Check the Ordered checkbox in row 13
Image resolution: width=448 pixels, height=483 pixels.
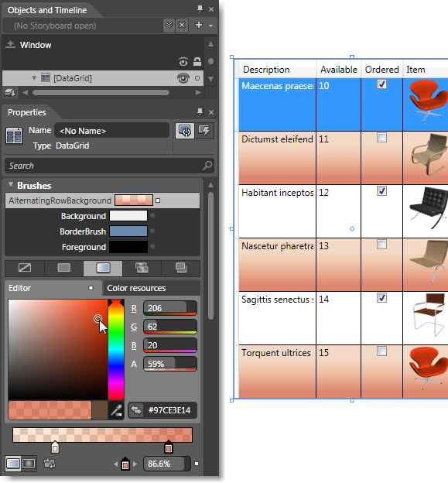tap(381, 245)
